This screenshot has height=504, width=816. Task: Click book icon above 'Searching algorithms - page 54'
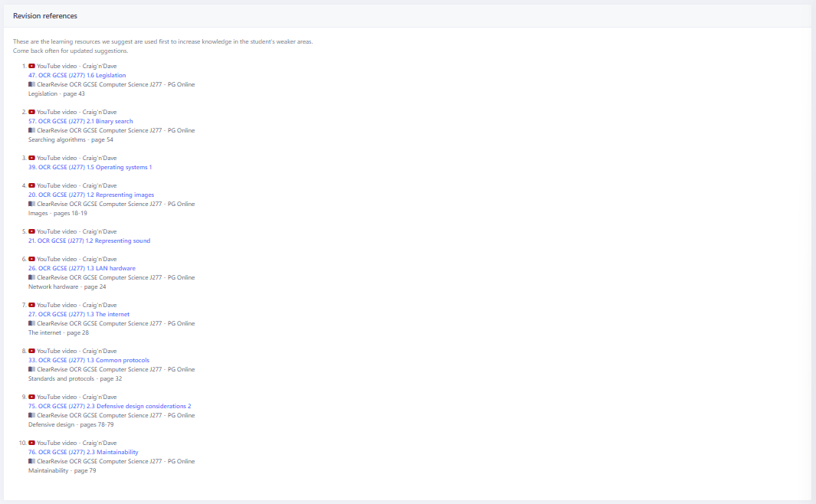tap(31, 130)
